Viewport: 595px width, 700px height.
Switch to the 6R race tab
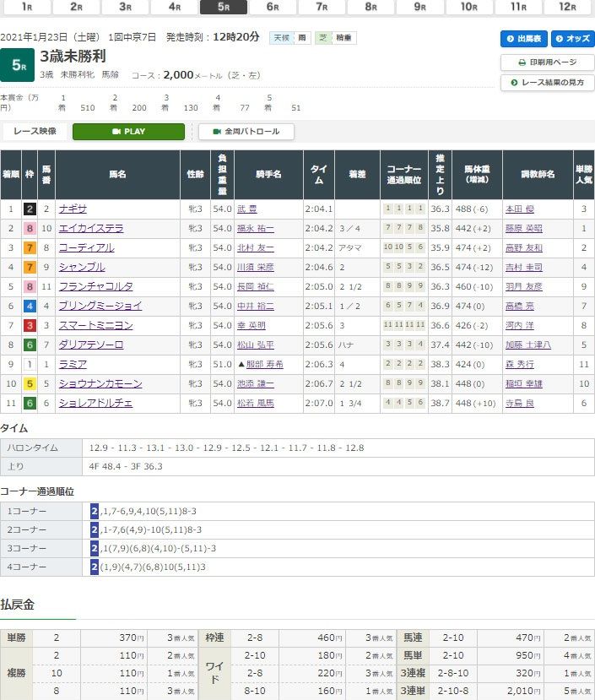(273, 7)
